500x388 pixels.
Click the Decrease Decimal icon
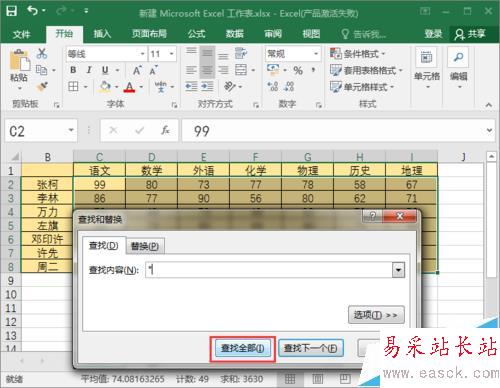(x=289, y=87)
